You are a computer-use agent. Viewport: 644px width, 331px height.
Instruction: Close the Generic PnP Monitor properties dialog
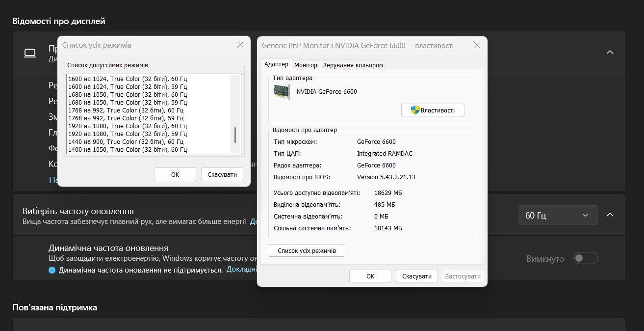(x=477, y=46)
